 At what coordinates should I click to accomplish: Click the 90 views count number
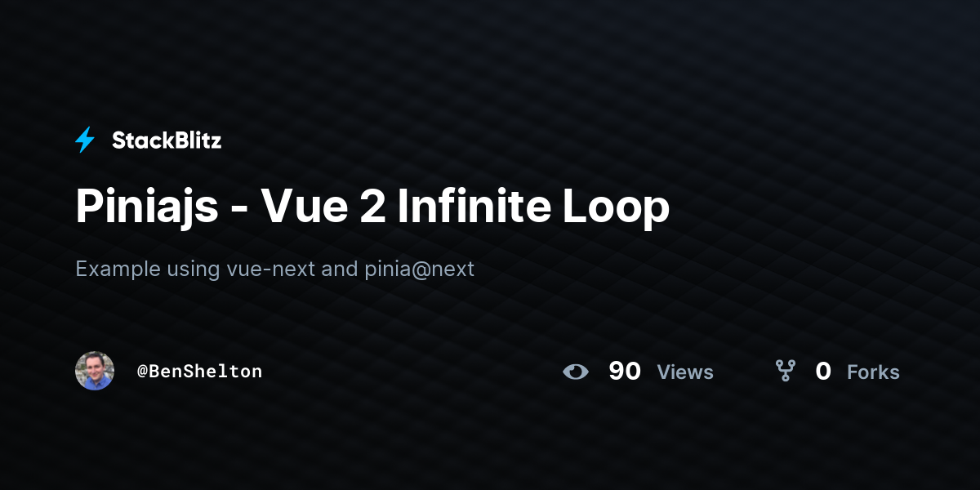(x=625, y=372)
